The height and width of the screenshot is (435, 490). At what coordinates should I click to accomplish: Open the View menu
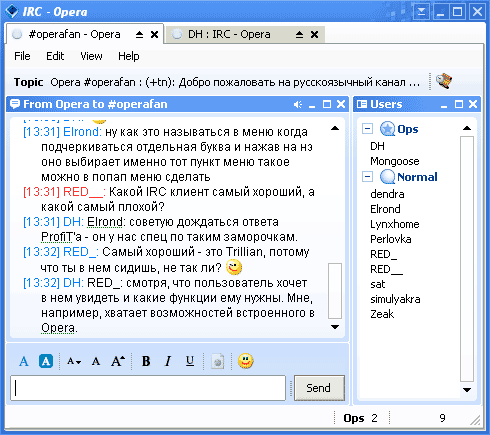coord(91,56)
